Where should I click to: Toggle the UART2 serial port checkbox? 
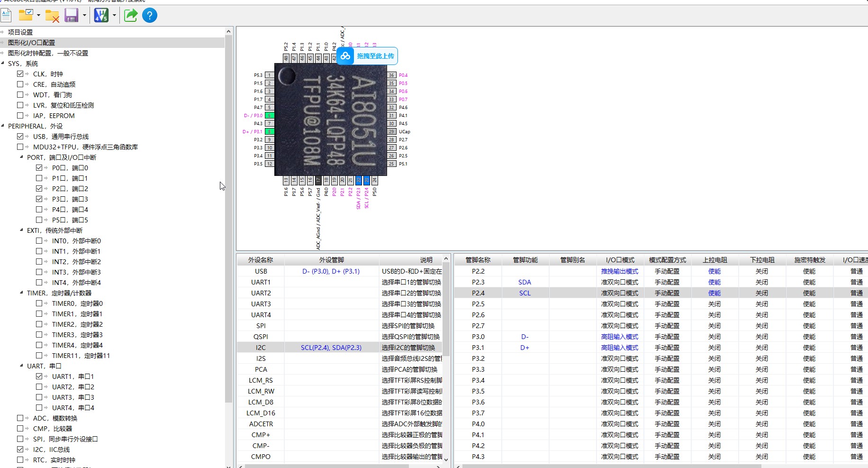pyautogui.click(x=39, y=387)
